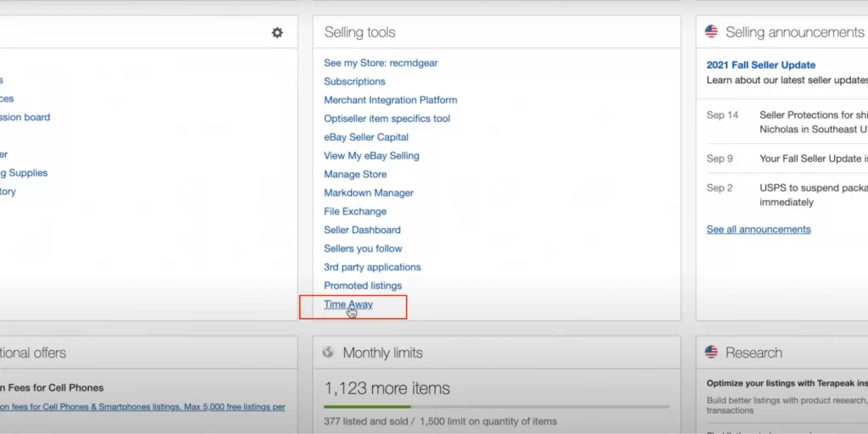
Task: Open Markdown Manager
Action: click(x=369, y=192)
